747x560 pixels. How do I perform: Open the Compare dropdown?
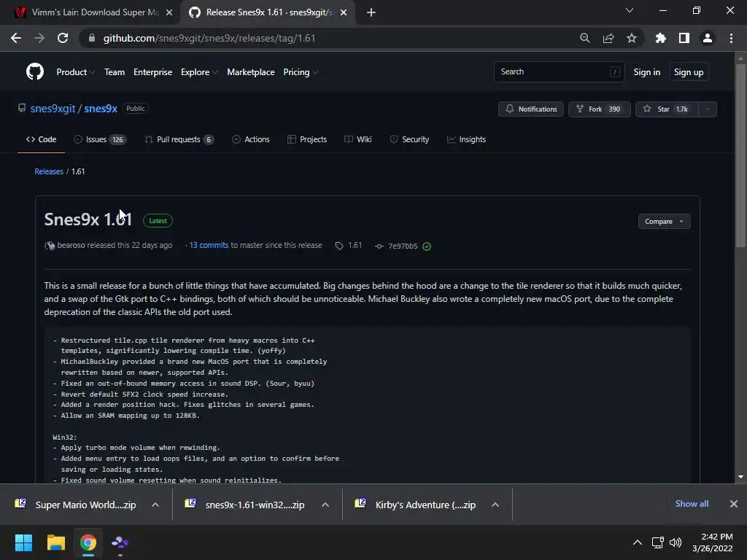coord(664,222)
